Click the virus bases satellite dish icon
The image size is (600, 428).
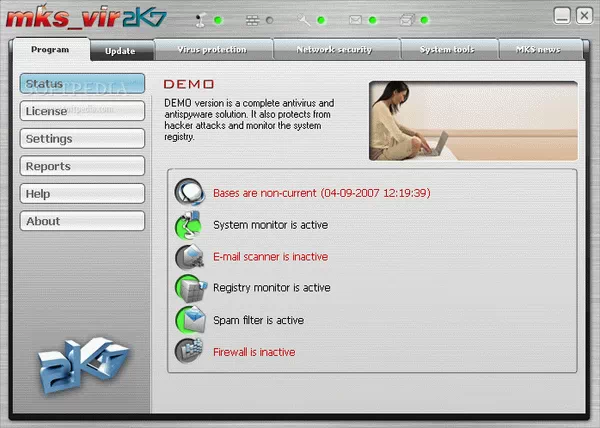pyautogui.click(x=189, y=192)
